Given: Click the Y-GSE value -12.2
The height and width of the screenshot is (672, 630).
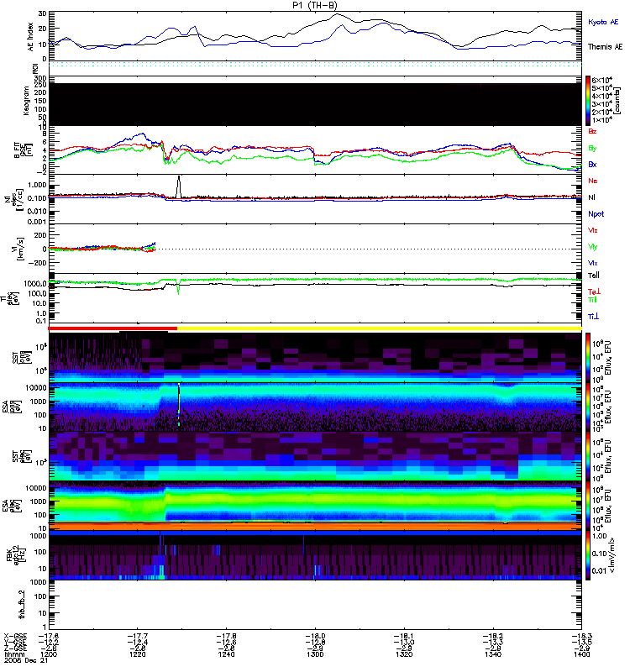Looking at the screenshot, I should click(48, 642).
